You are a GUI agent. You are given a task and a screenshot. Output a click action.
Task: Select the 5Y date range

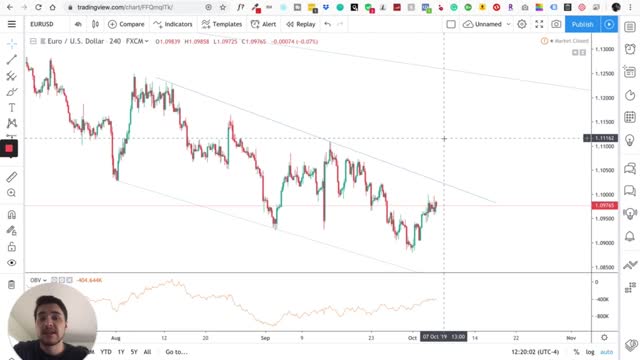pos(134,351)
